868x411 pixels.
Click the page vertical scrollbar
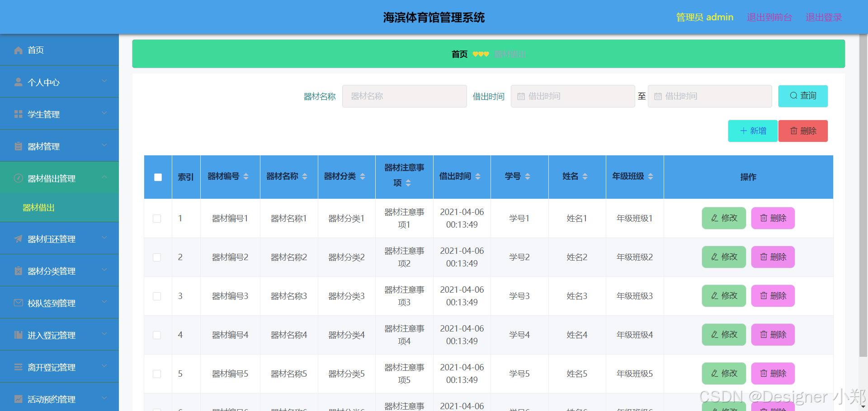pyautogui.click(x=863, y=196)
